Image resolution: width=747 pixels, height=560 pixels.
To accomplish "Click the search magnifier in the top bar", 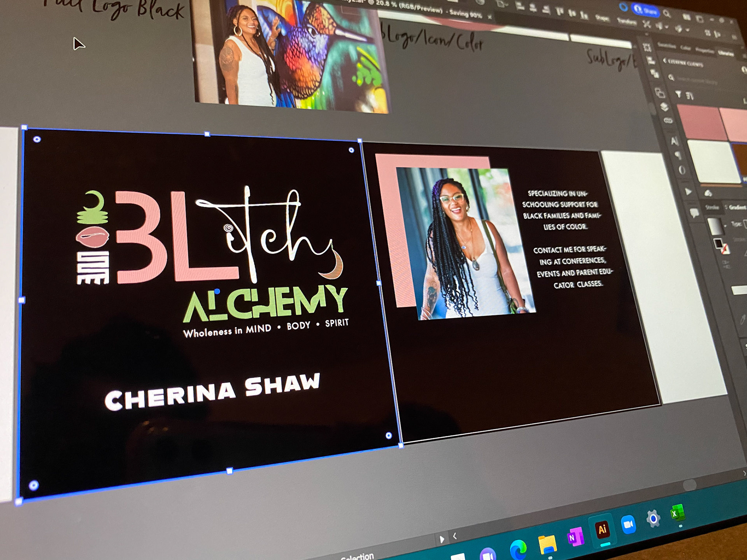I will click(667, 14).
